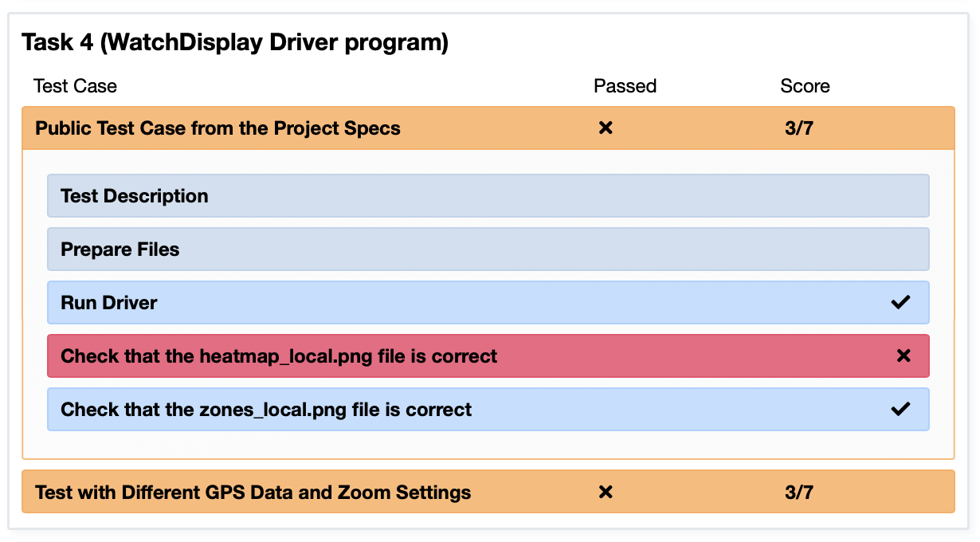Viewport: 980px width, 542px height.
Task: Expand the Run Driver step details
Action: click(x=488, y=302)
